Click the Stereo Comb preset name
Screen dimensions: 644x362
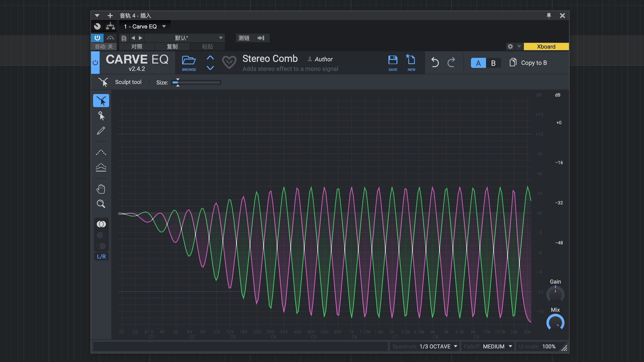tap(270, 59)
